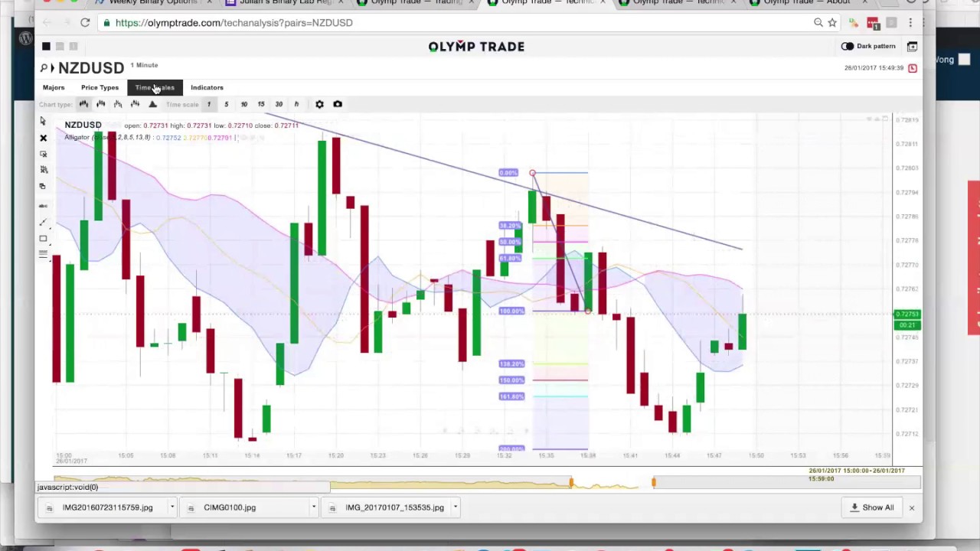Click Show All downloads button
This screenshot has height=551, width=980.
click(871, 507)
